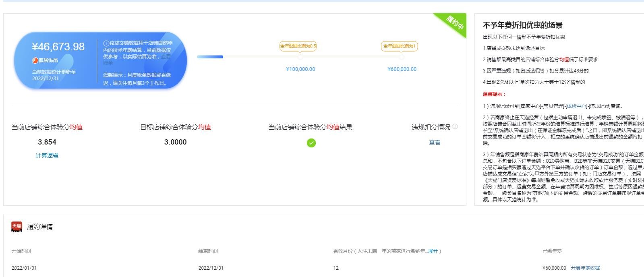Click the red 天猫 logo icon
Viewport: 644px width, 277px height.
point(17,227)
